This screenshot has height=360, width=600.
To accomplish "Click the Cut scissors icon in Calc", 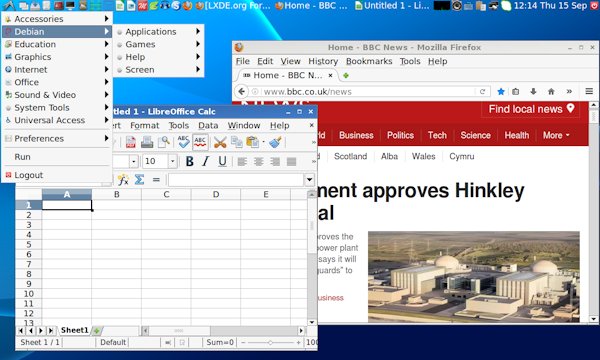I will pos(220,142).
